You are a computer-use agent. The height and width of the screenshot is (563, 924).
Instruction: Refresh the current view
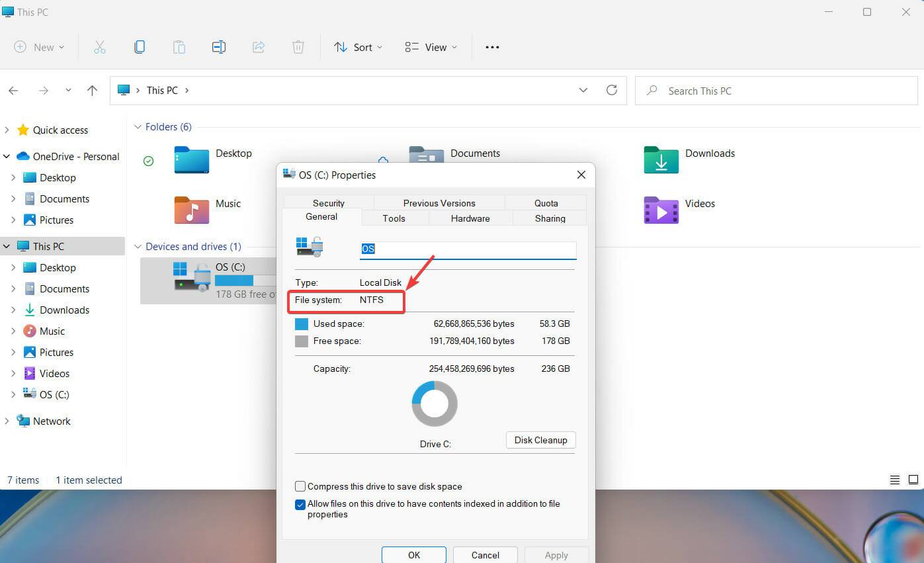click(611, 90)
